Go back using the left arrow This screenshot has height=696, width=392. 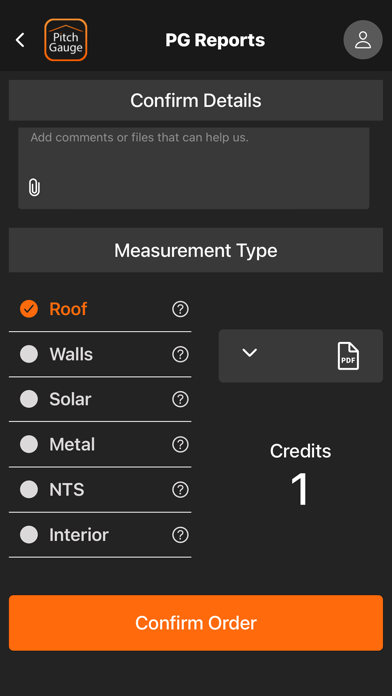pyautogui.click(x=20, y=40)
